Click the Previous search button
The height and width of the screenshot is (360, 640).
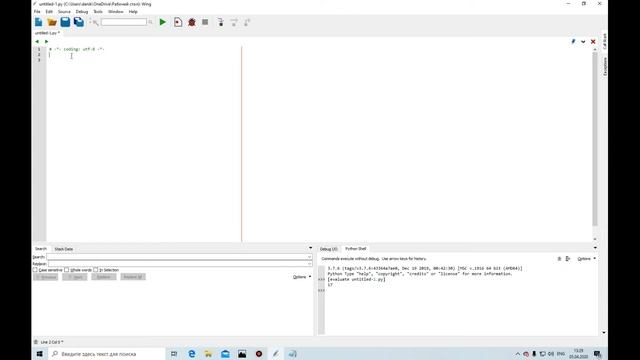point(46,277)
